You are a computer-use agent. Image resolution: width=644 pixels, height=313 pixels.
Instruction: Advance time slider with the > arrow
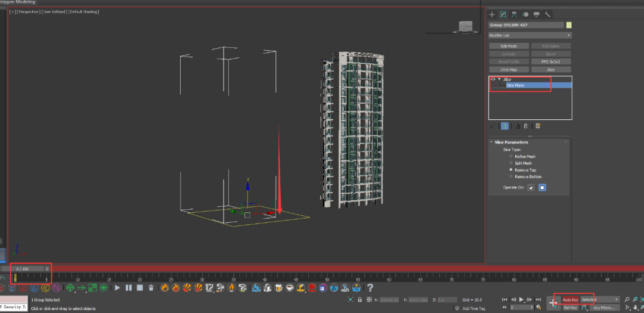click(x=47, y=269)
